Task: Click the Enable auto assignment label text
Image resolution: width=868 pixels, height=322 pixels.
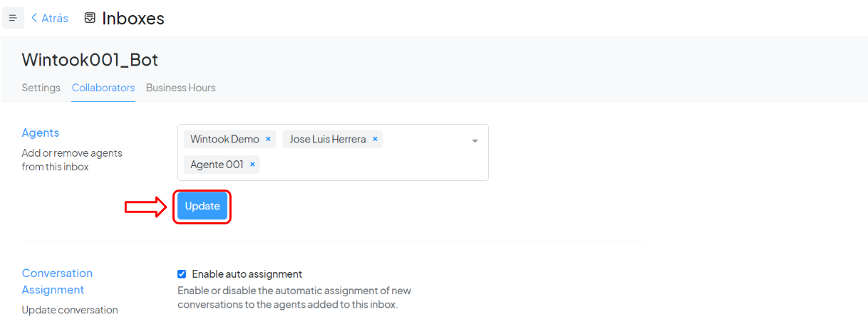Action: pos(247,274)
